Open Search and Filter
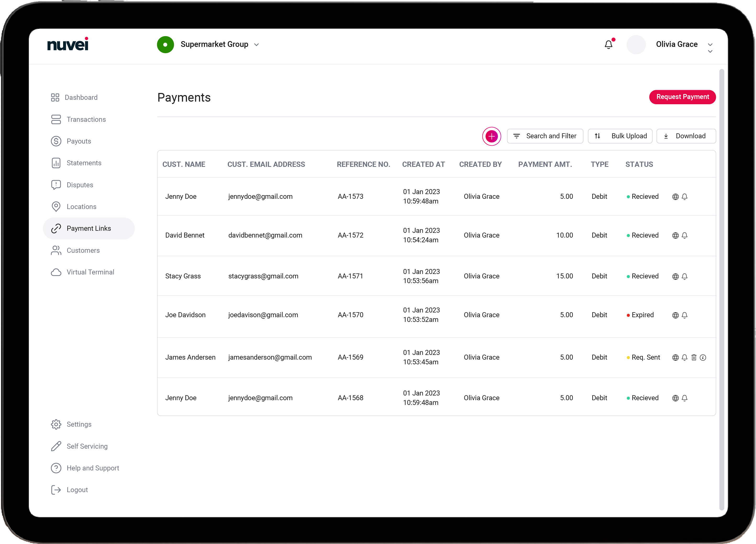The image size is (756, 544). (x=545, y=136)
